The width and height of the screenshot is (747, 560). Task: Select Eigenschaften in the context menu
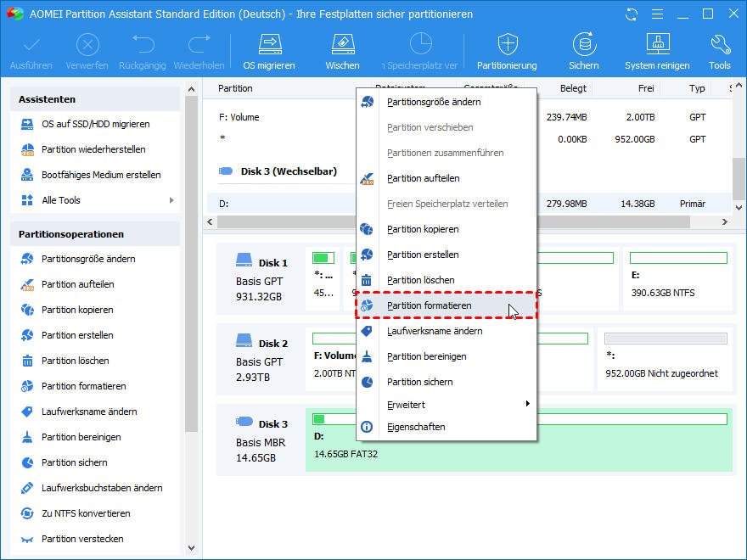416,427
